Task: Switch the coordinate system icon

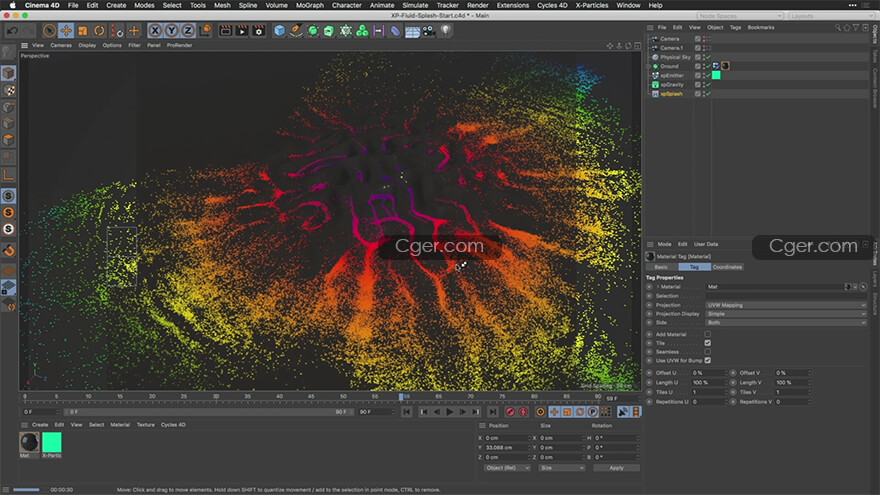Action: [205, 30]
